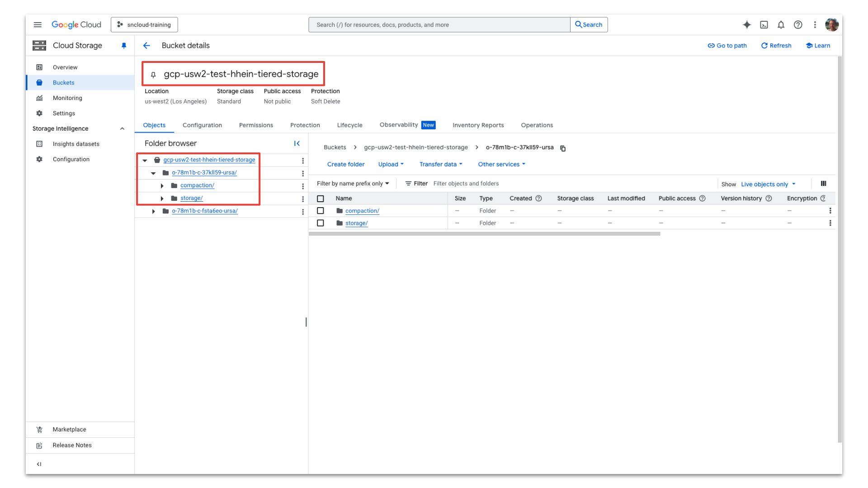Open the Lifecycle tab
Viewport: 868px width, 488px height.
[x=349, y=125]
